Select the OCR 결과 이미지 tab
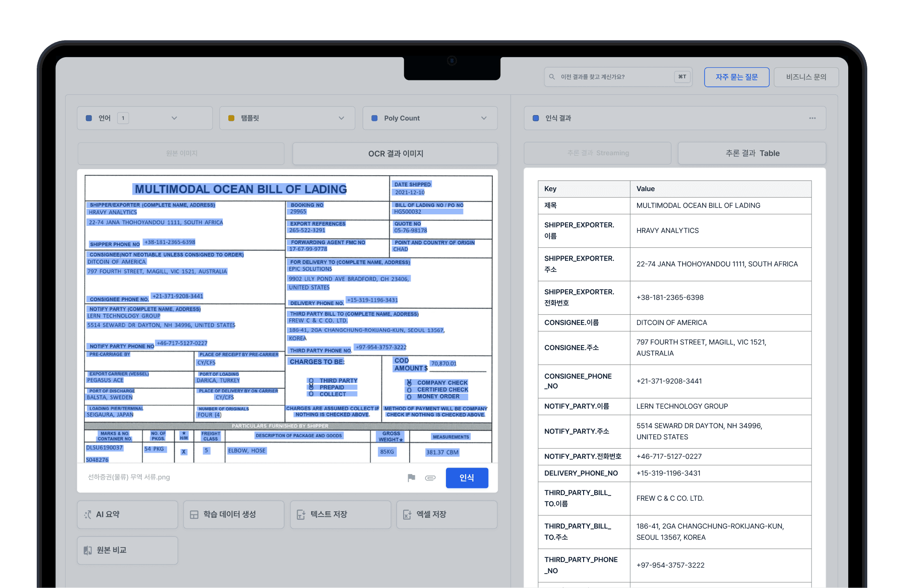 [395, 153]
